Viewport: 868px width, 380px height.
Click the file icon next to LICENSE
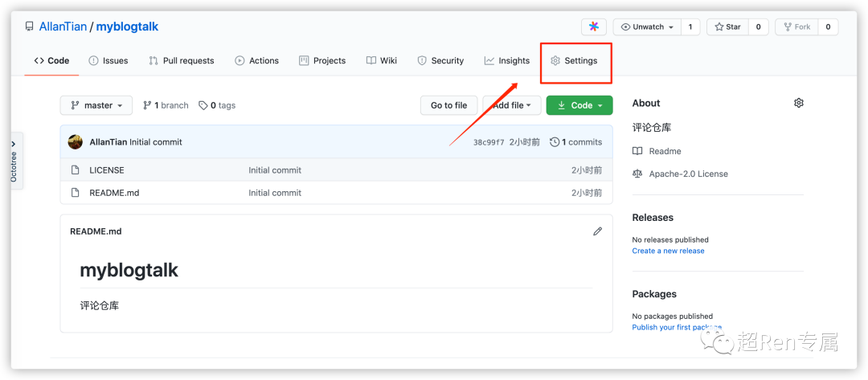pyautogui.click(x=76, y=170)
